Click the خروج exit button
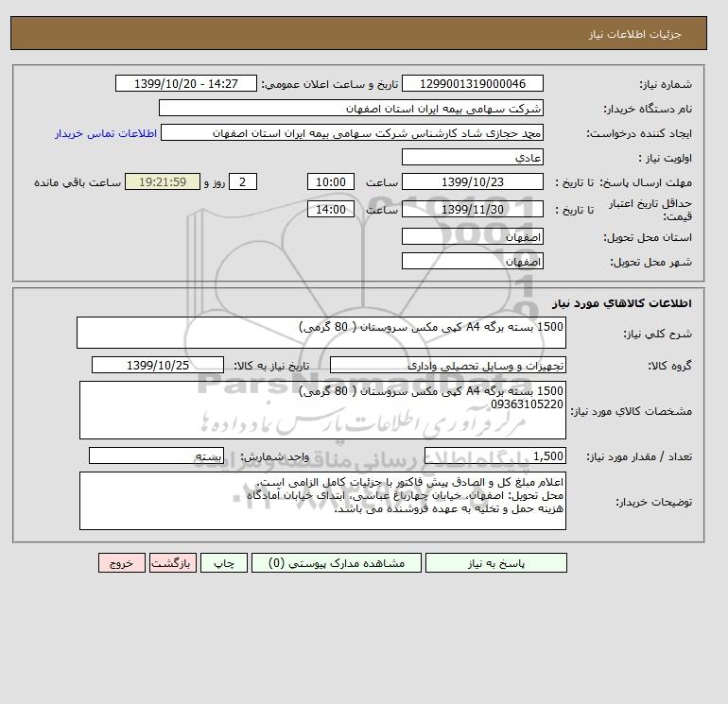 122,563
